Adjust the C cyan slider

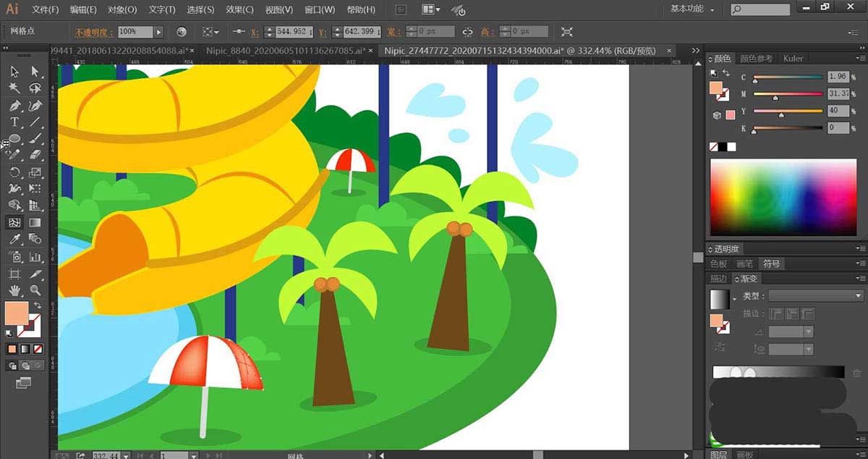tap(788, 77)
